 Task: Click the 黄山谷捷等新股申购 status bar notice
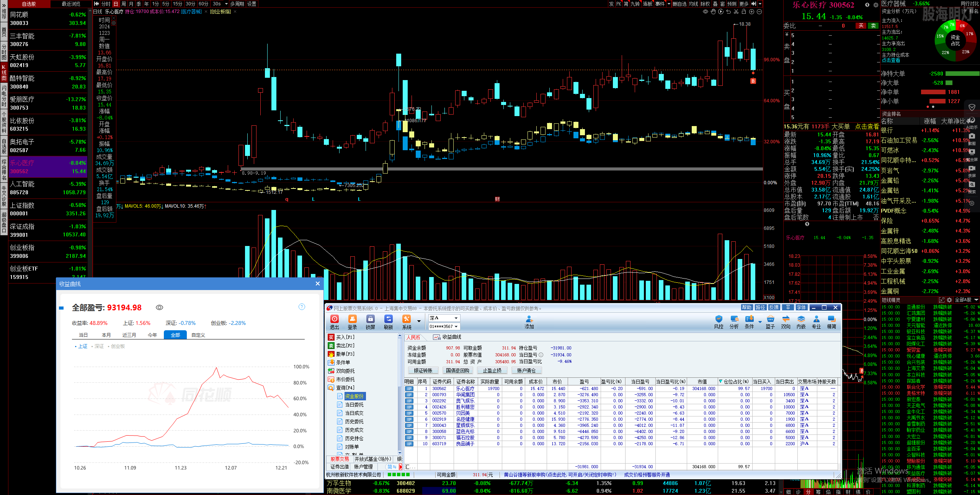pos(560,475)
